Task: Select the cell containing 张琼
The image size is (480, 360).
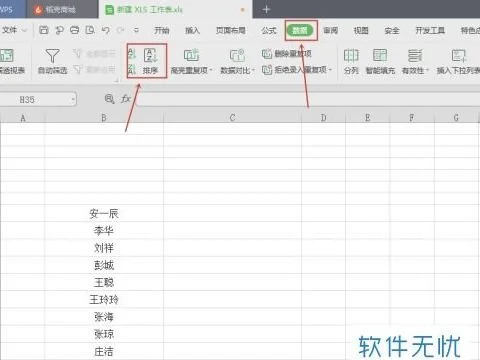Action: 104,334
